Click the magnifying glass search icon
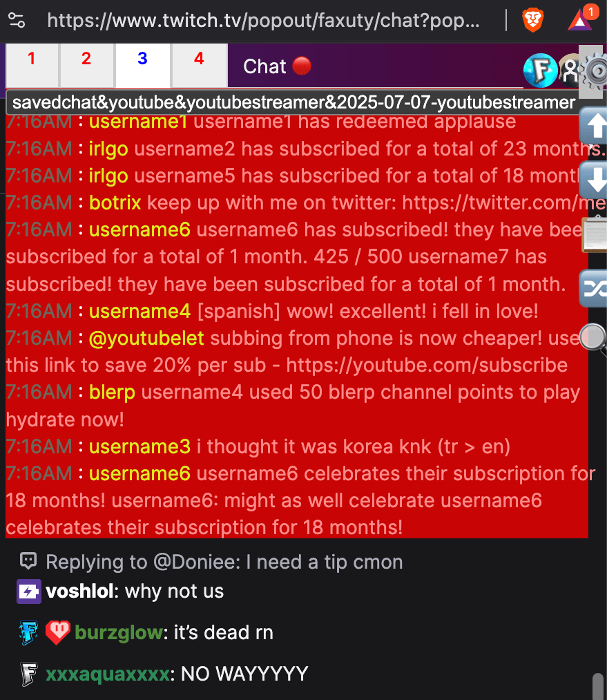This screenshot has height=700, width=607. point(594,339)
